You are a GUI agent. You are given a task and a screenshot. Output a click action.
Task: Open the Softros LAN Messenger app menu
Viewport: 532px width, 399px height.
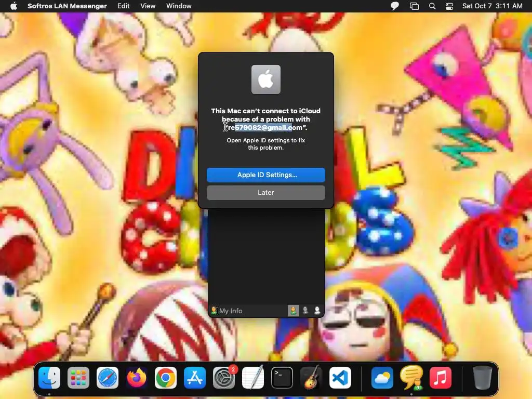point(67,6)
